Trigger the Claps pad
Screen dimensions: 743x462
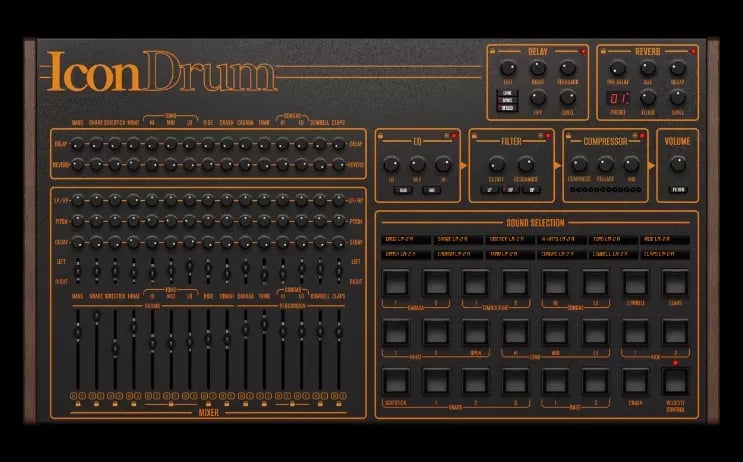[675, 283]
